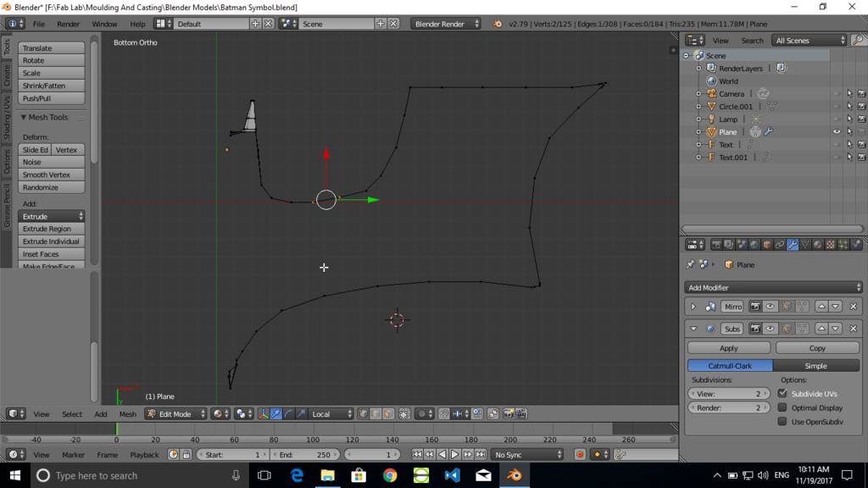Toggle Plane visibility eye in outliner
The height and width of the screenshot is (488, 868).
(837, 131)
